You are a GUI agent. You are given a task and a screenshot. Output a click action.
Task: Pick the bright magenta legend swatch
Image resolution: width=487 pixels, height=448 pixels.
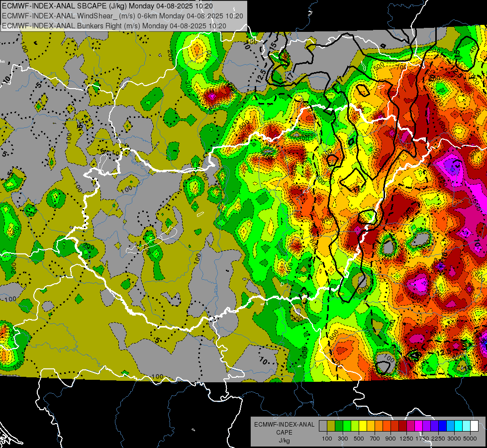pyautogui.click(x=419, y=426)
